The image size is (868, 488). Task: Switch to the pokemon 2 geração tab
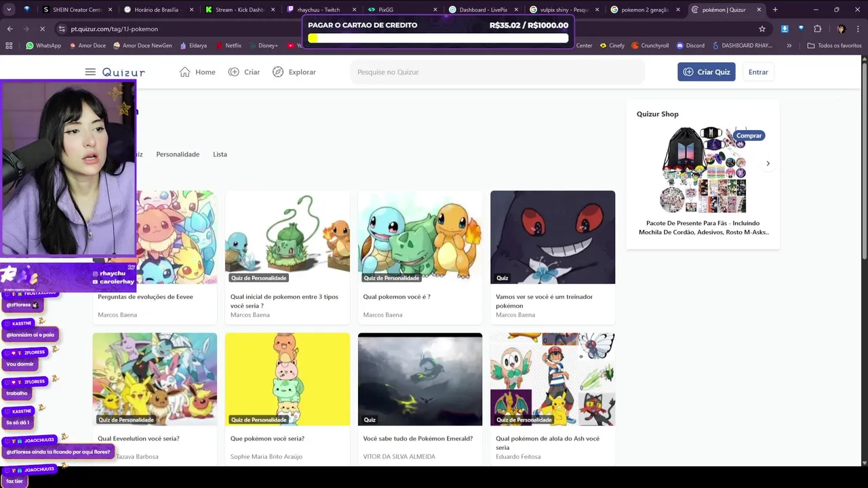pyautogui.click(x=645, y=9)
